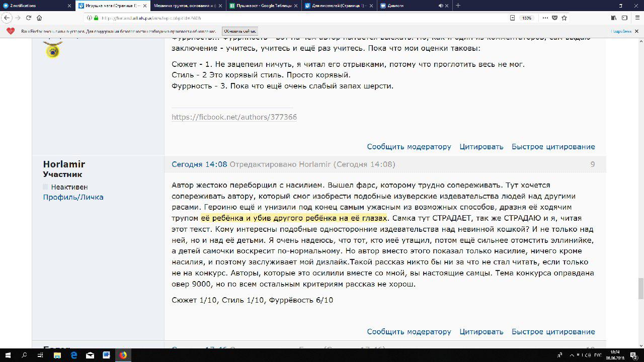Click 'Цитировать' under Horlamir's post
644x362 pixels.
[481, 332]
